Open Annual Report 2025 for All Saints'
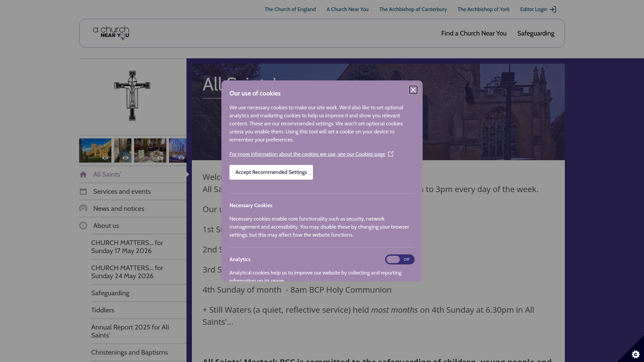The image size is (644, 362). pyautogui.click(x=139, y=331)
